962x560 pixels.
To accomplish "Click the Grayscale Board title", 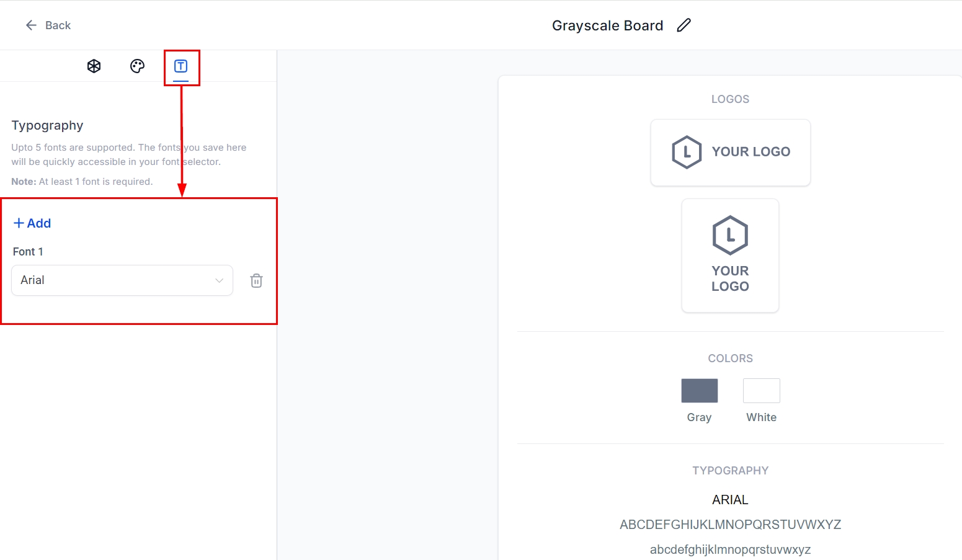I will point(607,25).
